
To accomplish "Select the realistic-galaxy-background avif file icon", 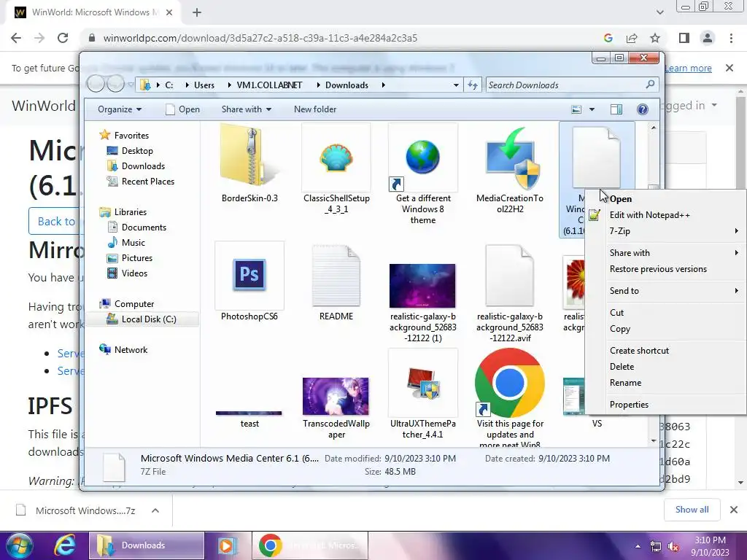I will pos(509,276).
